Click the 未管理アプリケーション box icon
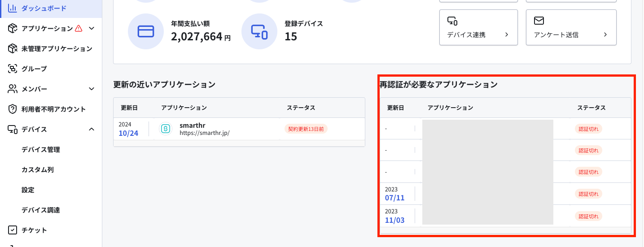The height and width of the screenshot is (247, 644). click(13, 48)
